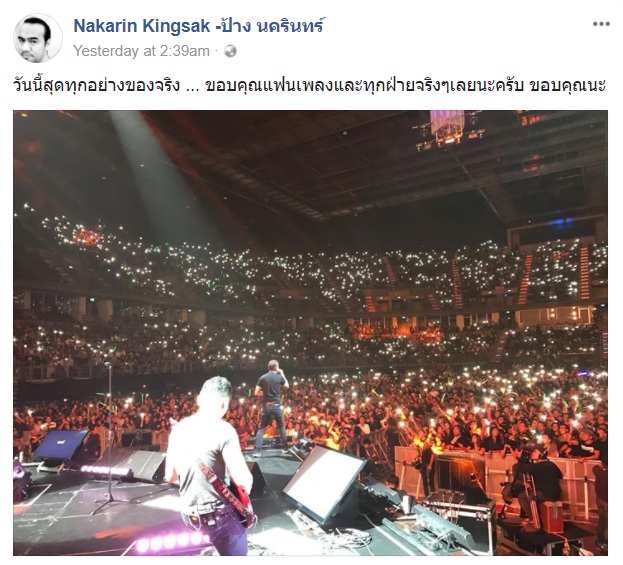Click the public globe privacy icon
The width and height of the screenshot is (623, 565).
point(230,51)
